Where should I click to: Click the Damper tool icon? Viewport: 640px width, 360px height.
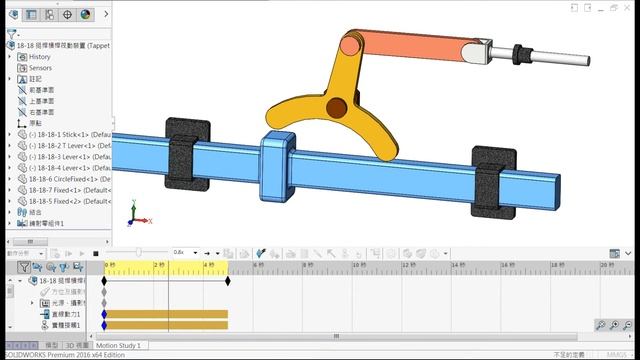[x=318, y=253]
